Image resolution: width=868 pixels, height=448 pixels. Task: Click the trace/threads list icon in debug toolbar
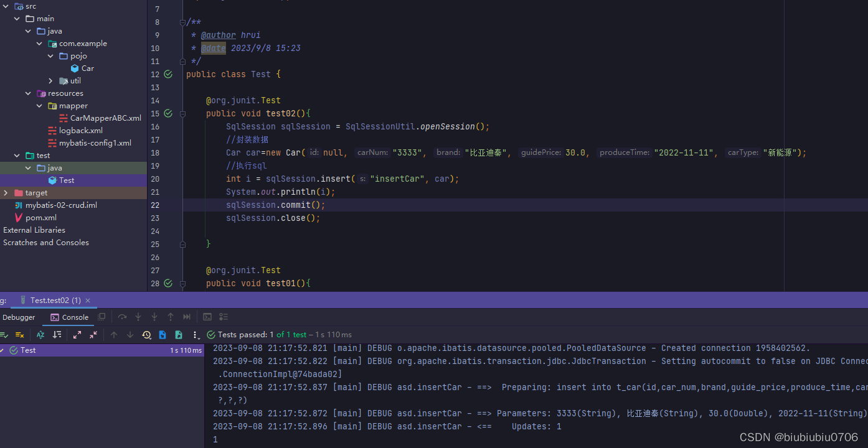[x=224, y=317]
